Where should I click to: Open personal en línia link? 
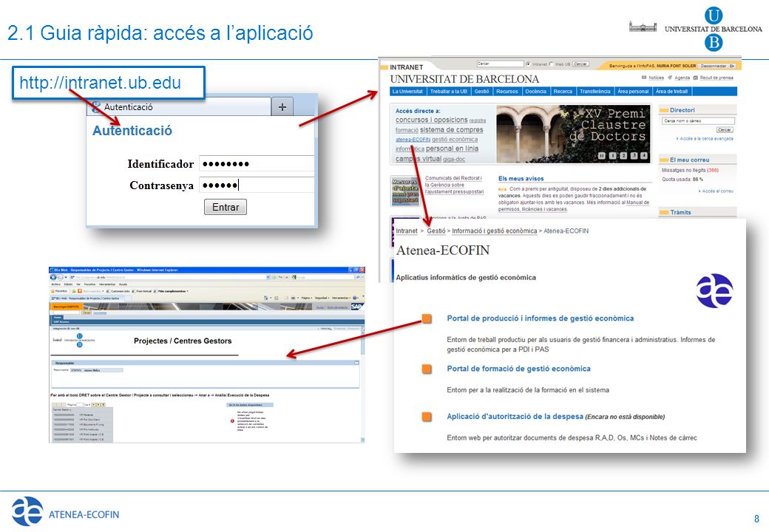coord(452,149)
